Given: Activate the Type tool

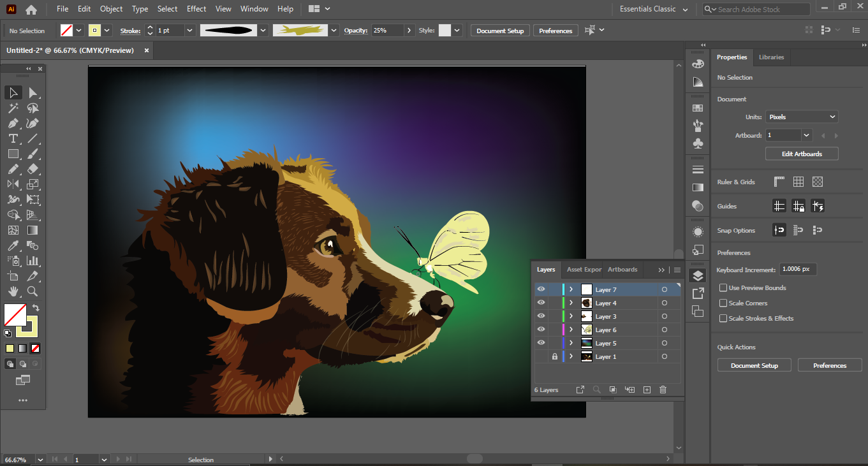Looking at the screenshot, I should pos(13,138).
